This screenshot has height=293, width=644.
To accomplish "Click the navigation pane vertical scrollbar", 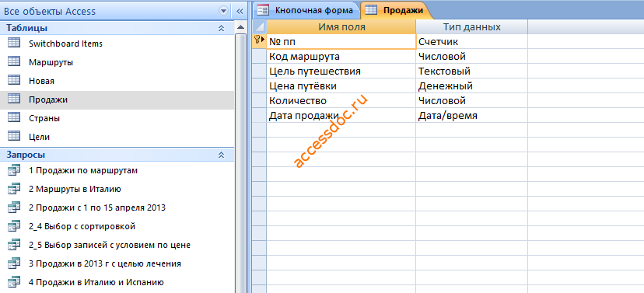I will 240,163.
